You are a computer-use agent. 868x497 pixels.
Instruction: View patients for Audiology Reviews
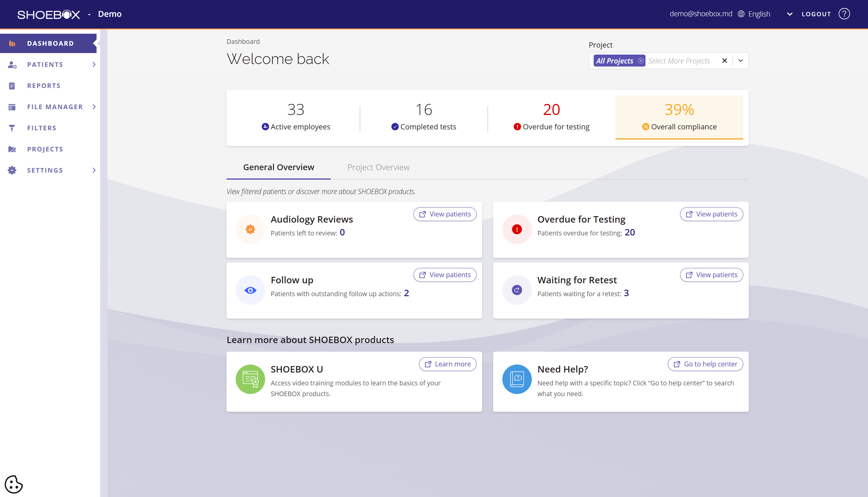[445, 214]
